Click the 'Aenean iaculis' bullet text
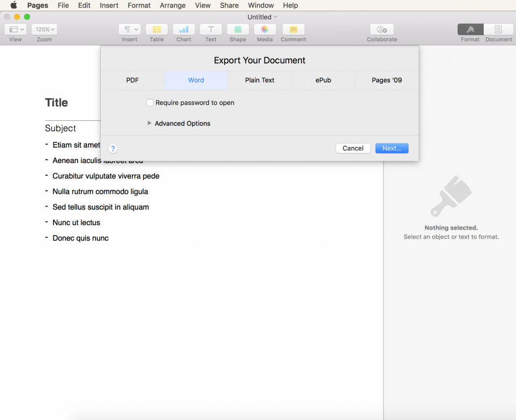Viewport: 516px width, 420px height. tap(77, 161)
